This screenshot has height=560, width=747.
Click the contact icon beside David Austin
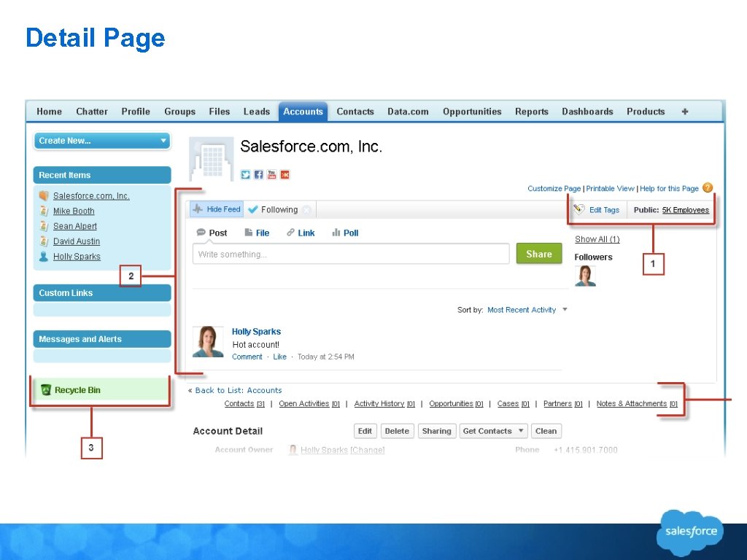44,241
